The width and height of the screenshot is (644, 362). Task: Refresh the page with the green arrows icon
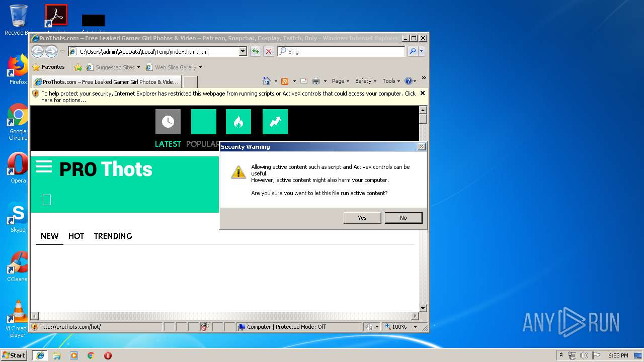pos(256,51)
